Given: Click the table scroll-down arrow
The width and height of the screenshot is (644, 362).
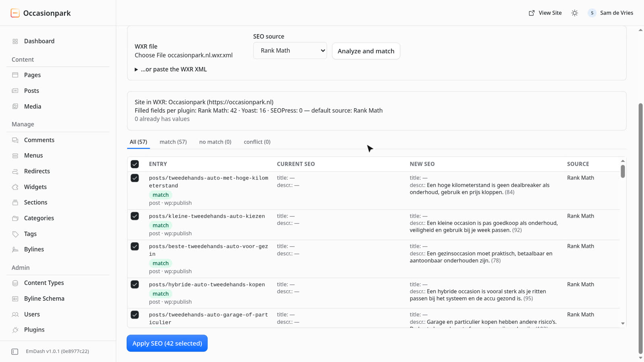Looking at the screenshot, I should (623, 324).
